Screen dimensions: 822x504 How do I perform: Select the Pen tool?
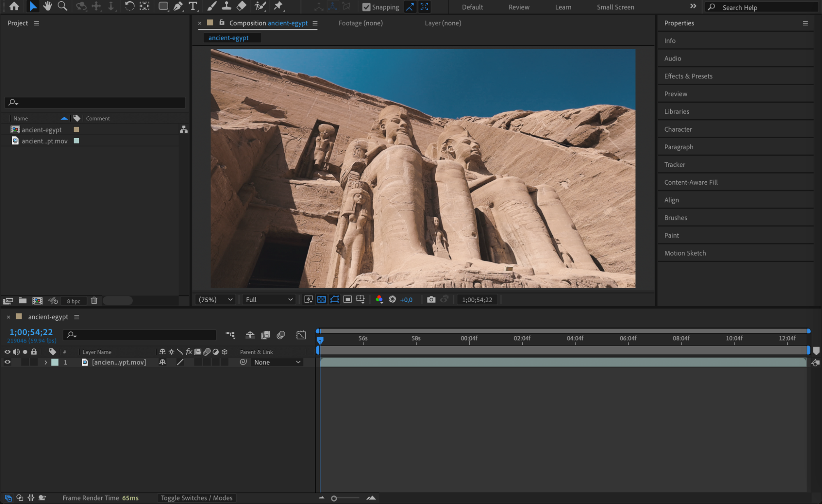point(178,6)
